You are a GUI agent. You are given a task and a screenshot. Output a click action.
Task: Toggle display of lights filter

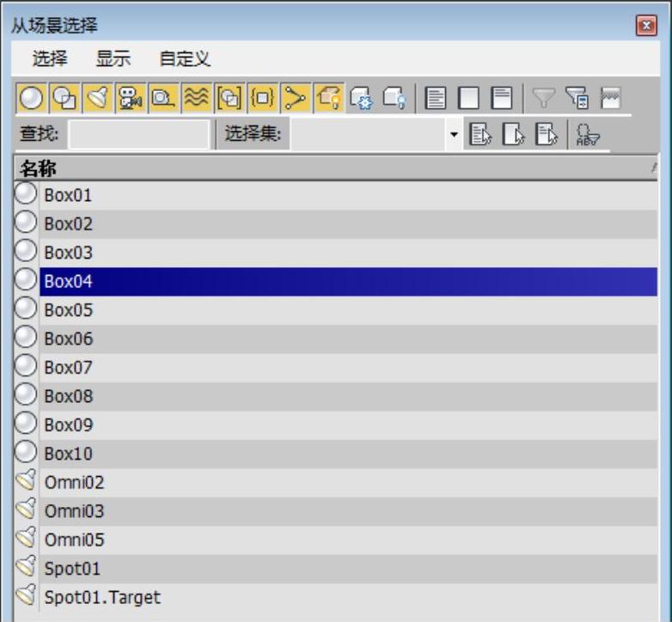[x=96, y=99]
